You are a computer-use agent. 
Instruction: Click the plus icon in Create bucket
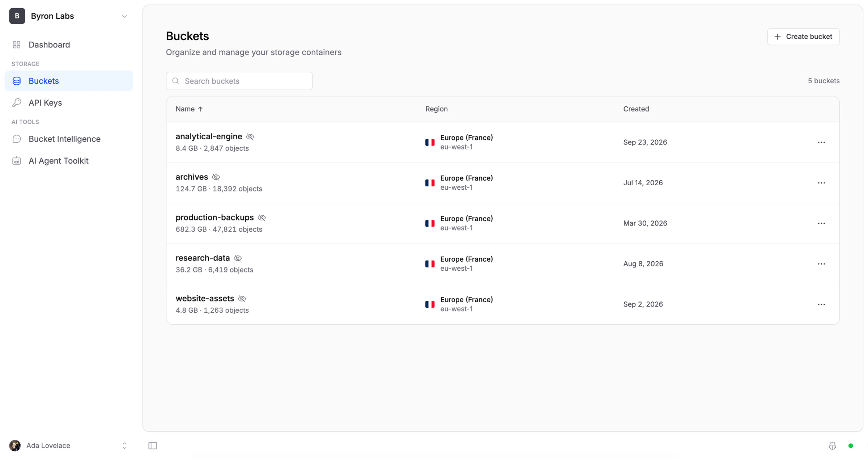pyautogui.click(x=778, y=37)
